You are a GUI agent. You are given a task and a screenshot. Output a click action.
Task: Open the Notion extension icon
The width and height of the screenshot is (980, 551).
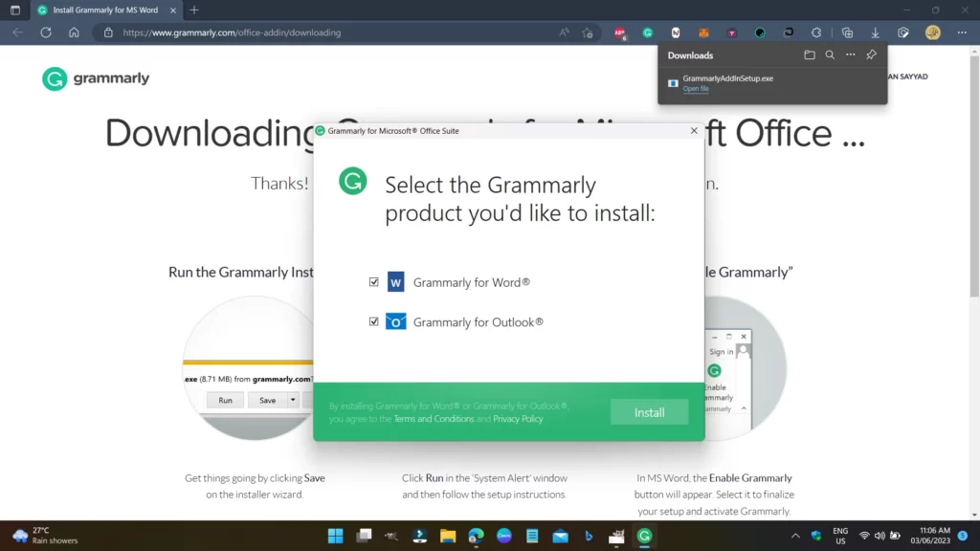[x=676, y=33]
